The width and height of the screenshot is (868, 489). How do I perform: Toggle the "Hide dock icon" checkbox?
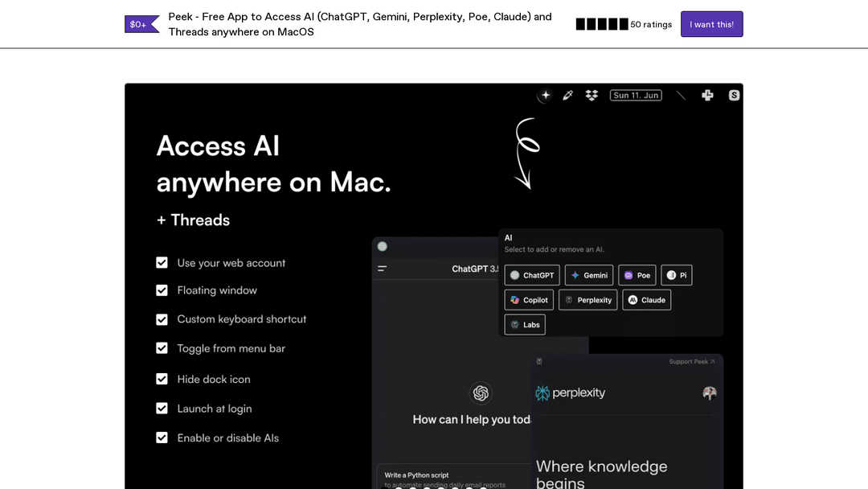(x=162, y=379)
